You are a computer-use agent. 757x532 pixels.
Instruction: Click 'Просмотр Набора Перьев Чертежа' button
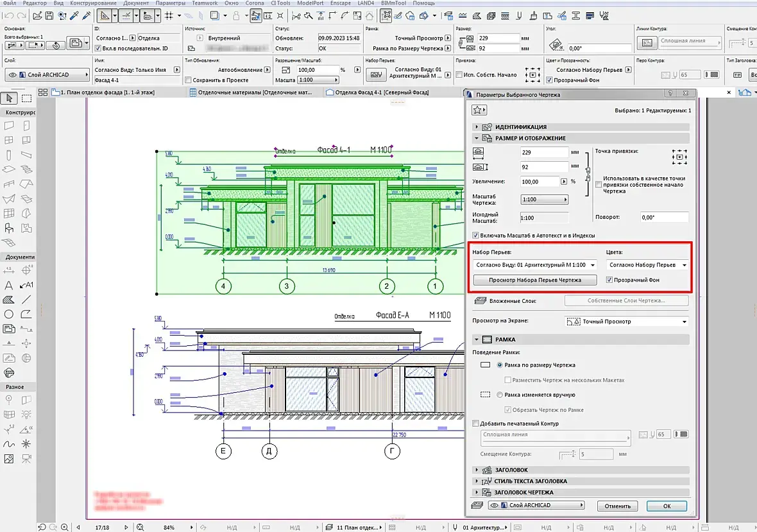535,280
